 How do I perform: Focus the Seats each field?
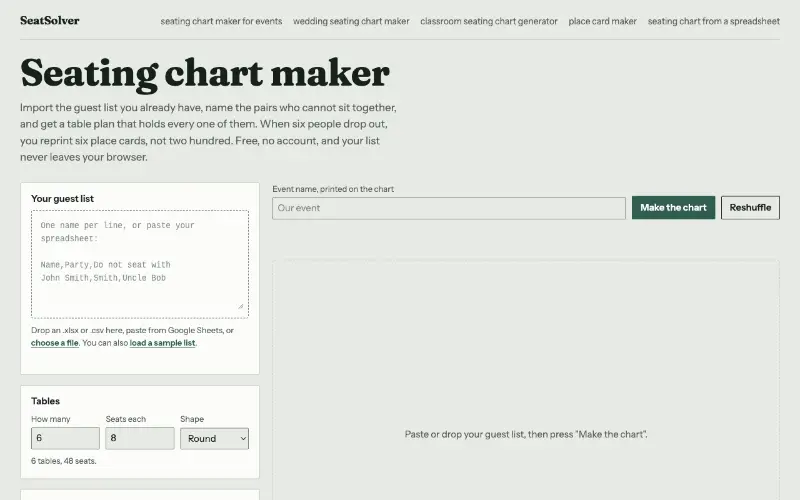140,438
